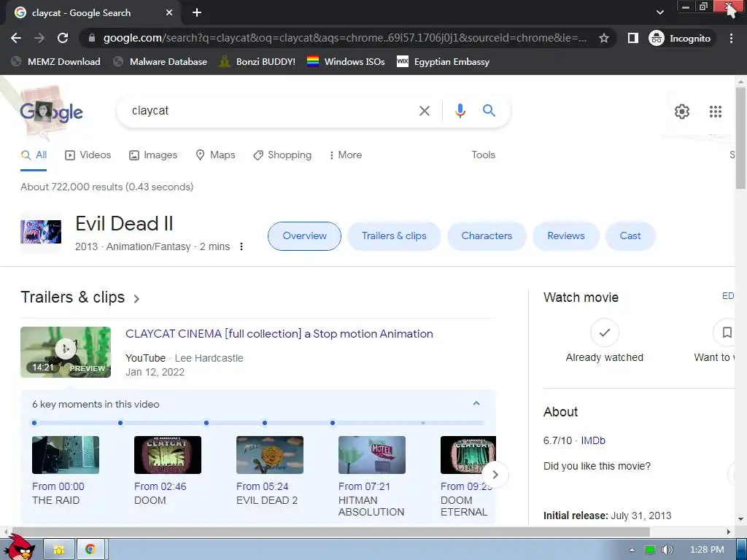
Task: Show hidden system tray icons
Action: (632, 550)
